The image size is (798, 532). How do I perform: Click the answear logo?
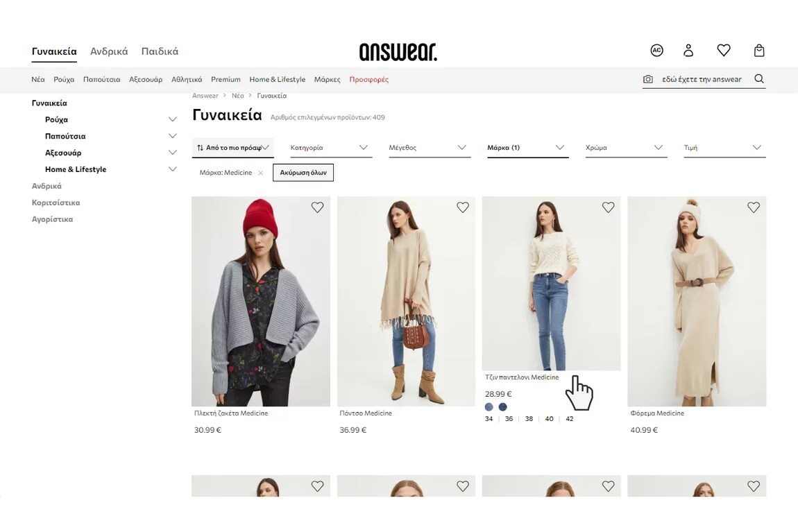point(398,52)
